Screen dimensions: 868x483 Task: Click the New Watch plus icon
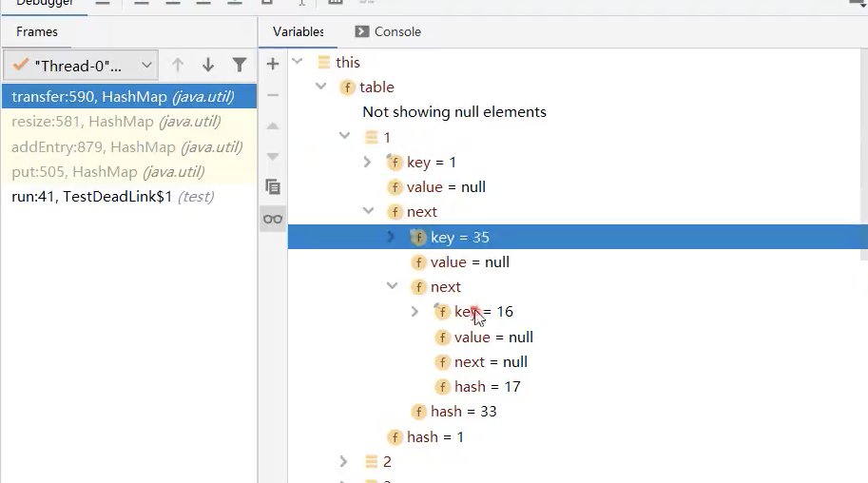coord(272,64)
